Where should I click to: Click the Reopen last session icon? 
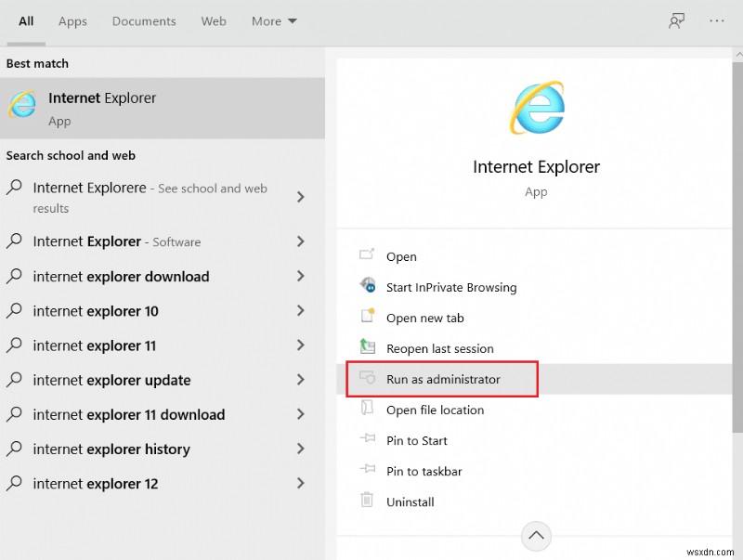(368, 348)
